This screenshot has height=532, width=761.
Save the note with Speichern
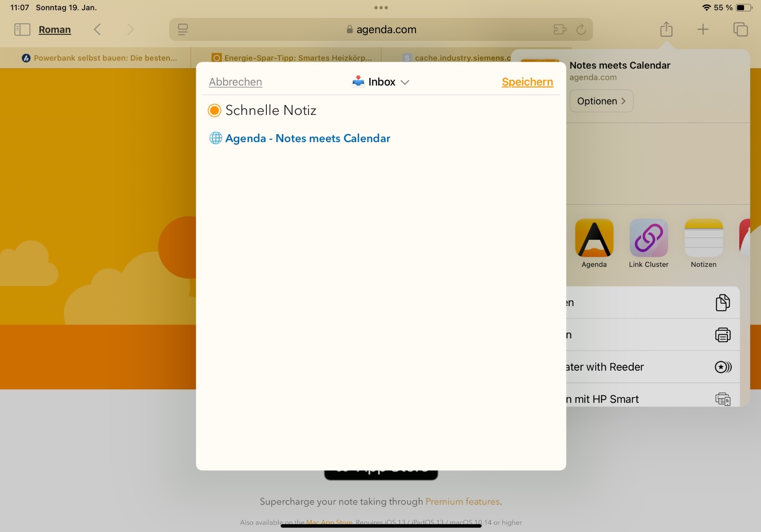tap(527, 82)
